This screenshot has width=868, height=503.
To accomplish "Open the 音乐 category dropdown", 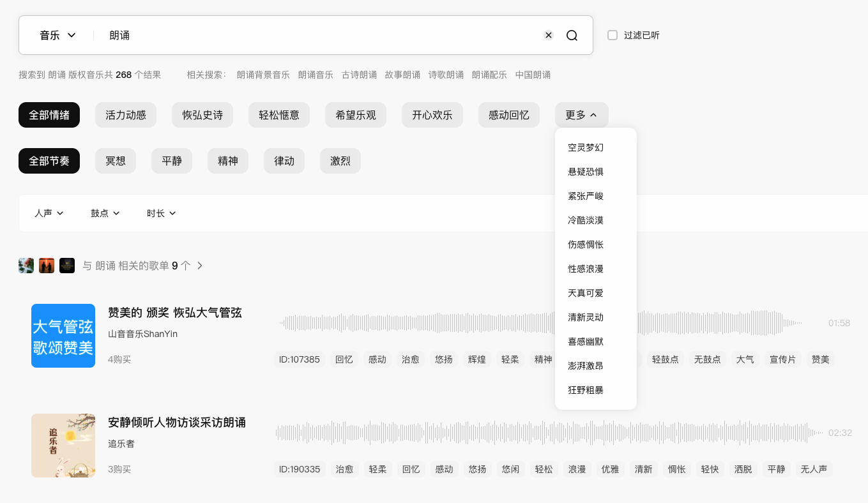I will [57, 35].
